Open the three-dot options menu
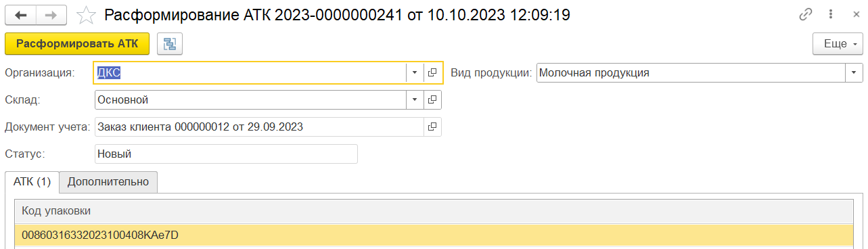The height and width of the screenshot is (249, 868). tap(829, 15)
